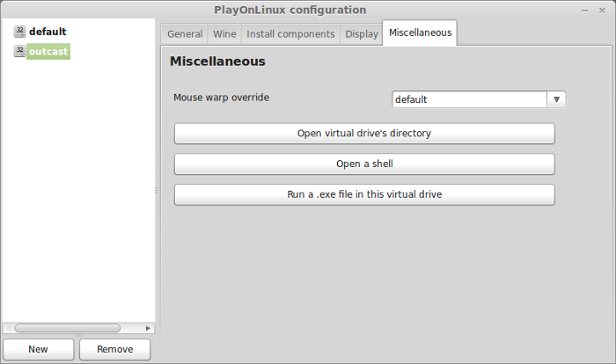
Task: Close the PlayOnLinux configuration window
Action: pos(602,11)
